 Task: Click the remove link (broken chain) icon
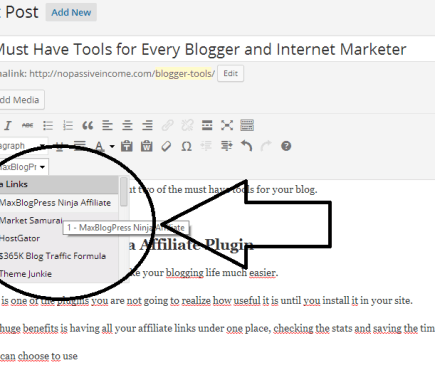pyautogui.click(x=187, y=126)
